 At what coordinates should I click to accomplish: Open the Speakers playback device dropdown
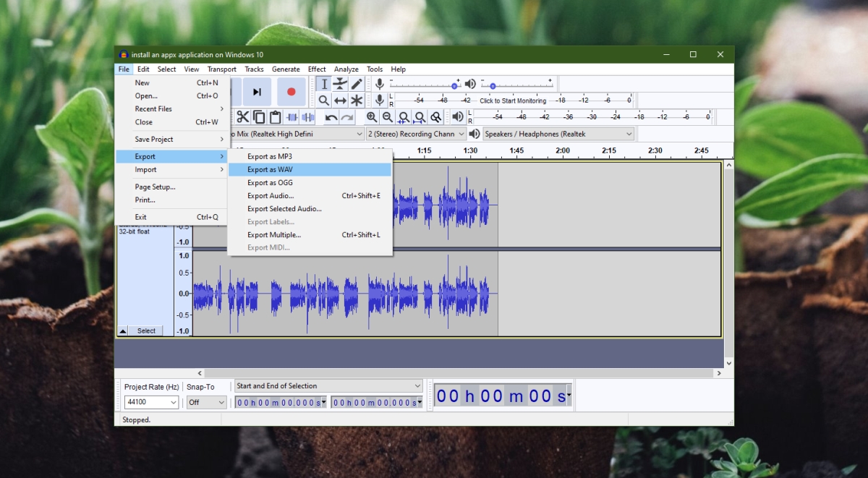point(558,134)
